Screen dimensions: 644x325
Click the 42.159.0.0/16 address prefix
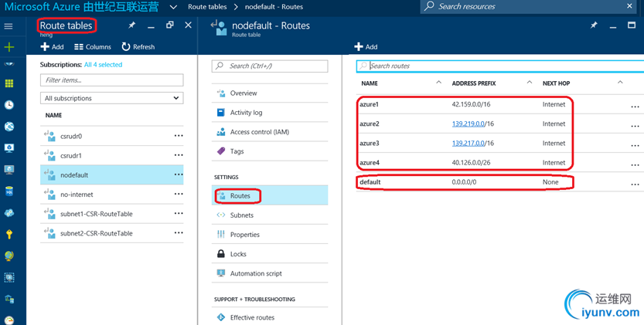[471, 104]
